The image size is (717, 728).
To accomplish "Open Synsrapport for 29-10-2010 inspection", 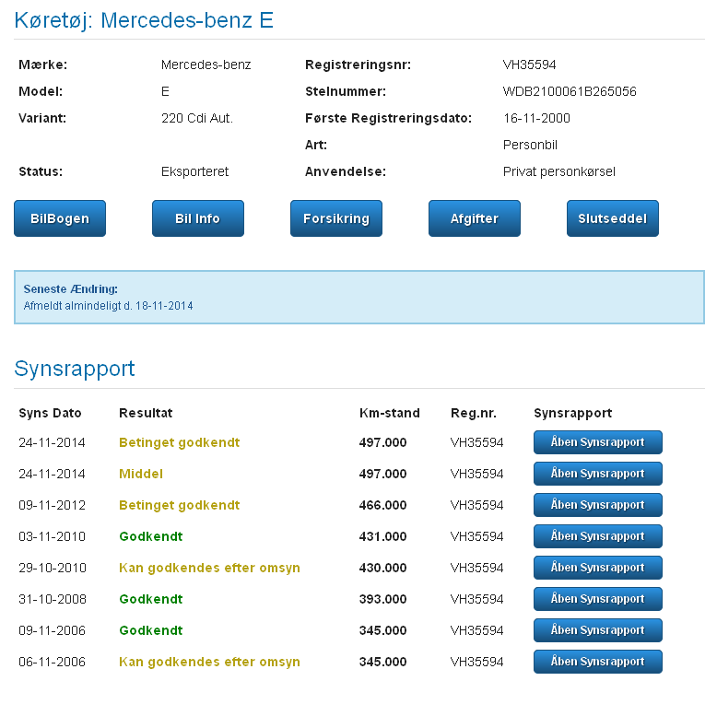I will tap(598, 568).
